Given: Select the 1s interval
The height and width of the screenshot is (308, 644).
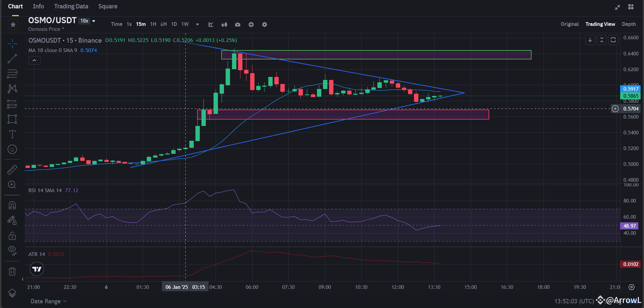Looking at the screenshot, I should 129,24.
